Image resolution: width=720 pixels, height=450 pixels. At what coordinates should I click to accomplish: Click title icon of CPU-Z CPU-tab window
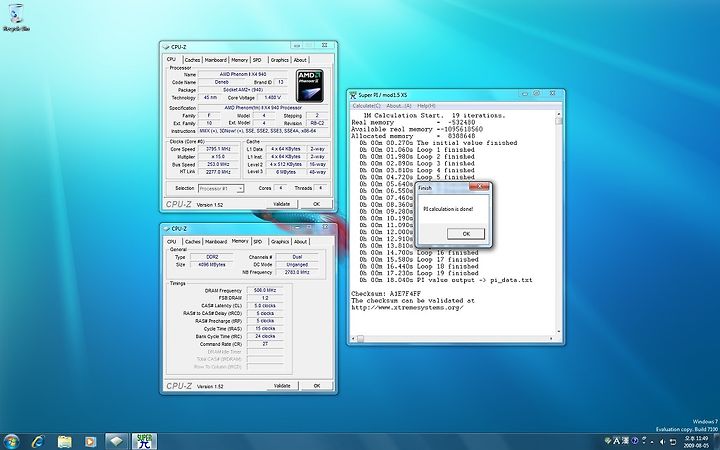(x=166, y=47)
